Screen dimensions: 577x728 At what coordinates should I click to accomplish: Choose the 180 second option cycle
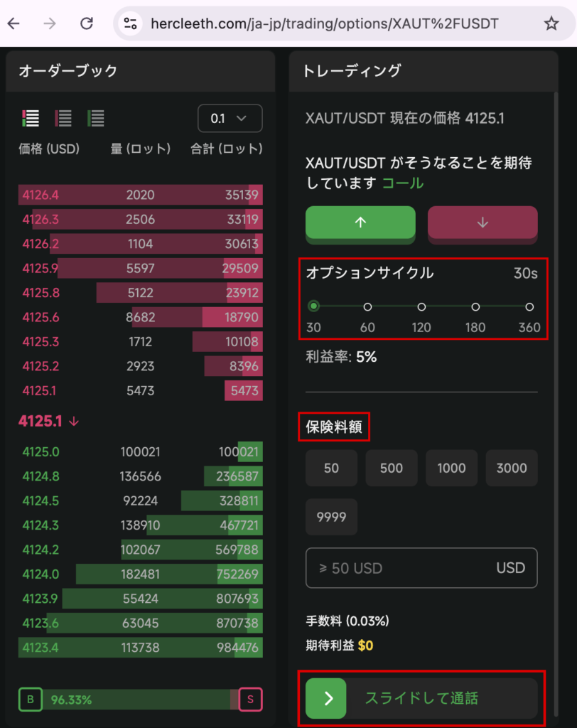[475, 307]
